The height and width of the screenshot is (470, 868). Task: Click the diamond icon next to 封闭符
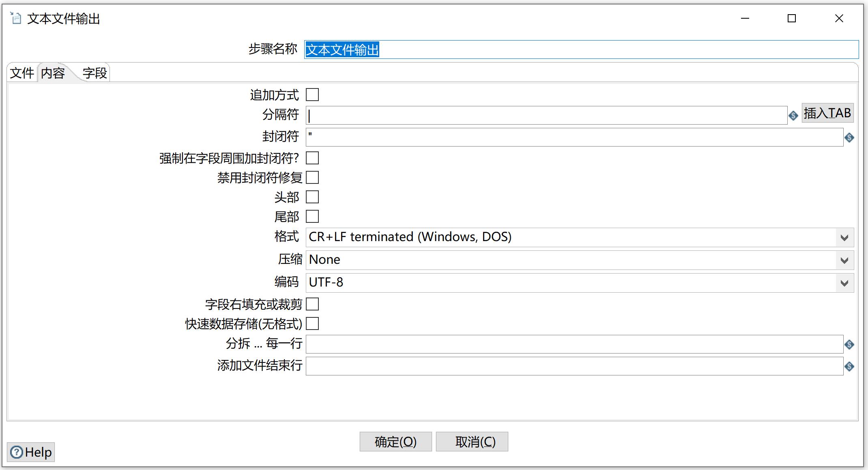point(849,137)
